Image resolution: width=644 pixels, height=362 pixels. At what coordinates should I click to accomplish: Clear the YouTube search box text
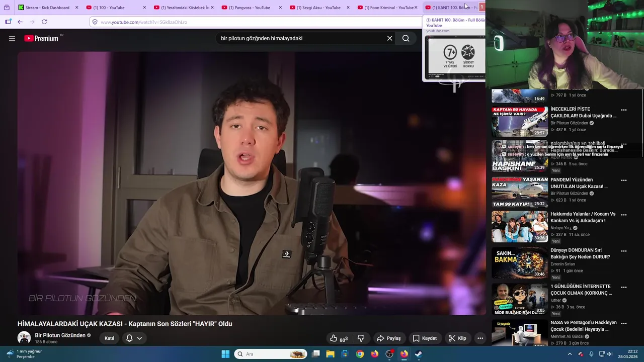click(x=389, y=38)
